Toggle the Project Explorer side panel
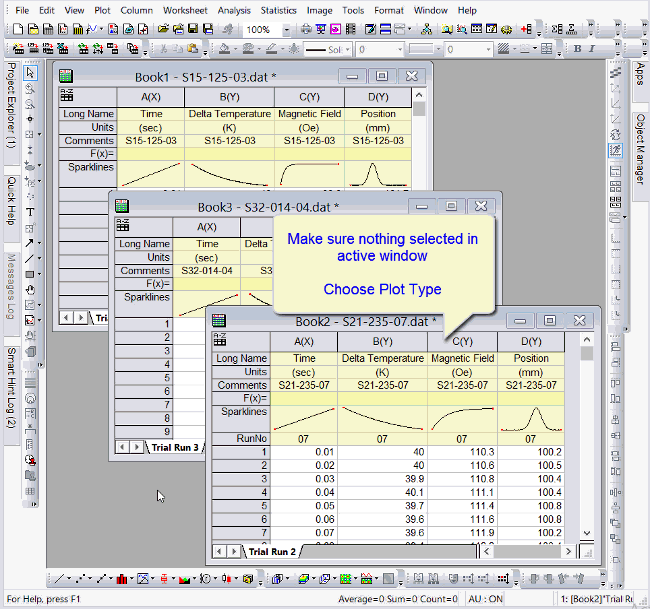650x609 pixels. tap(10, 106)
